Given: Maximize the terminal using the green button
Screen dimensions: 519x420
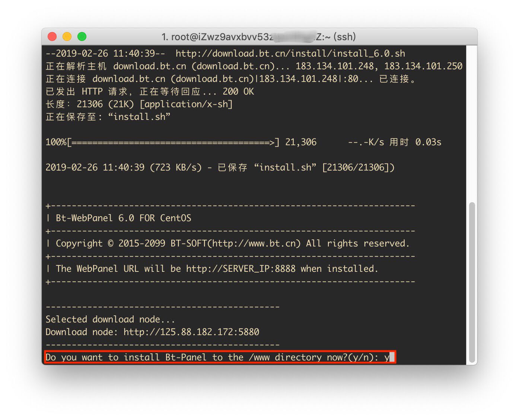Looking at the screenshot, I should click(82, 36).
